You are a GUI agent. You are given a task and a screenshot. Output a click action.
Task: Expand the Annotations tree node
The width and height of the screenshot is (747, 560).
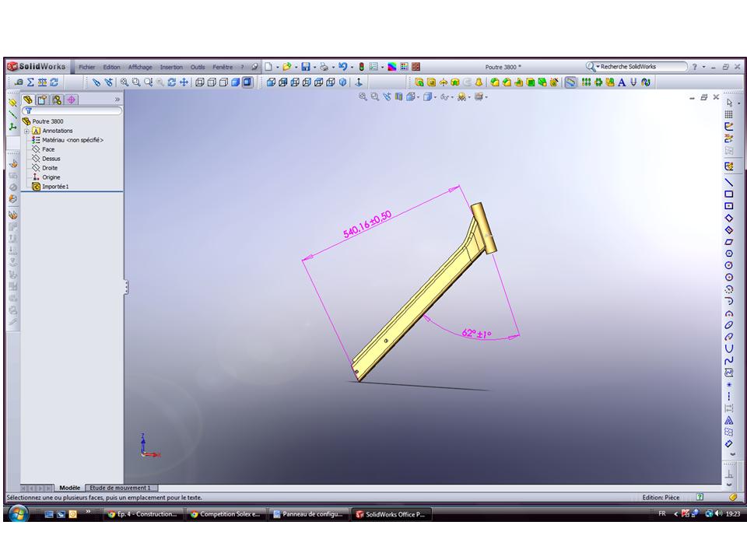[x=26, y=131]
